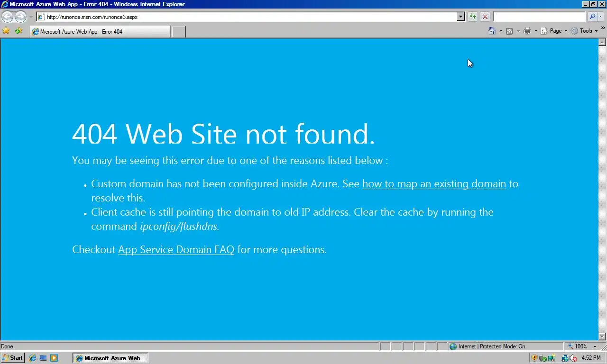The width and height of the screenshot is (607, 364).
Task: Open the Windows Start menu
Action: pos(12,358)
